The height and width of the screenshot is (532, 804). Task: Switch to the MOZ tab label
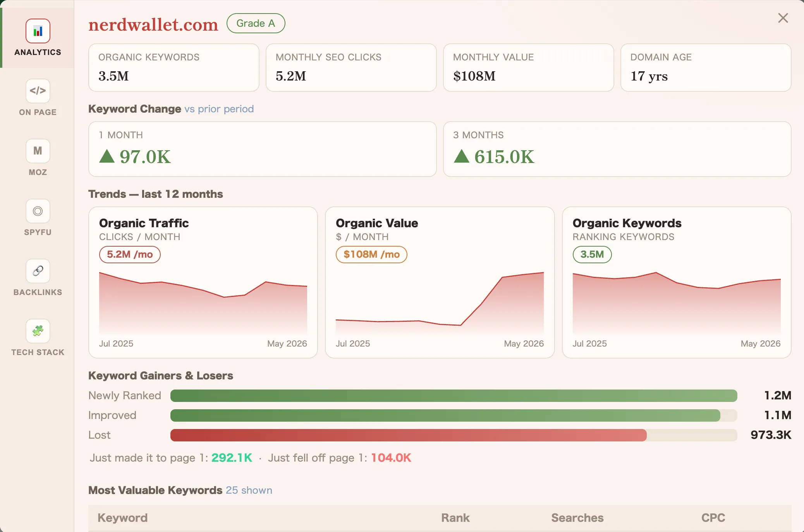click(x=38, y=172)
